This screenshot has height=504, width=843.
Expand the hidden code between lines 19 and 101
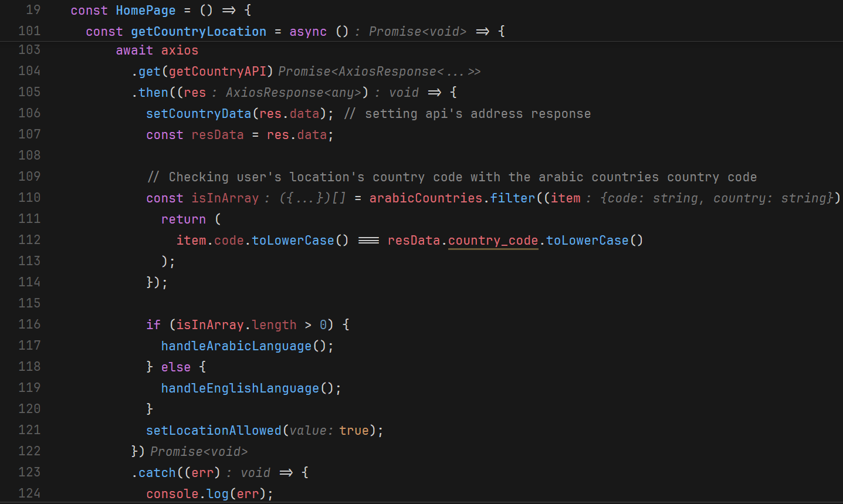(56, 10)
